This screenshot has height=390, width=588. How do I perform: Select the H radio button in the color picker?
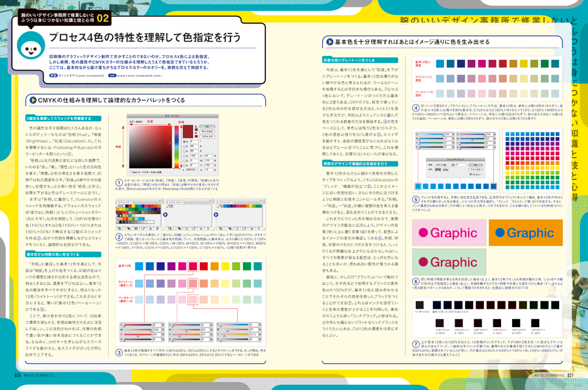click(x=184, y=142)
